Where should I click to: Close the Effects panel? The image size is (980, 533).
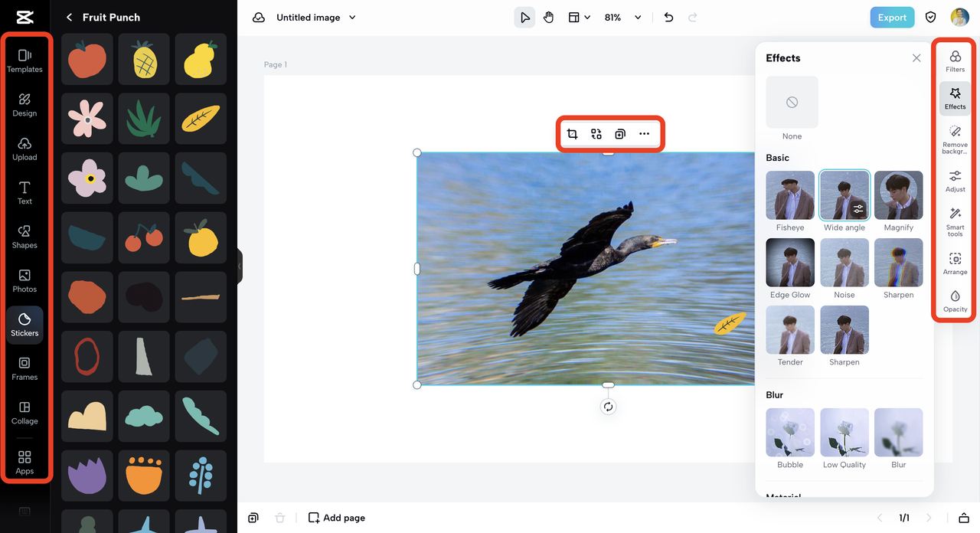pyautogui.click(x=916, y=58)
